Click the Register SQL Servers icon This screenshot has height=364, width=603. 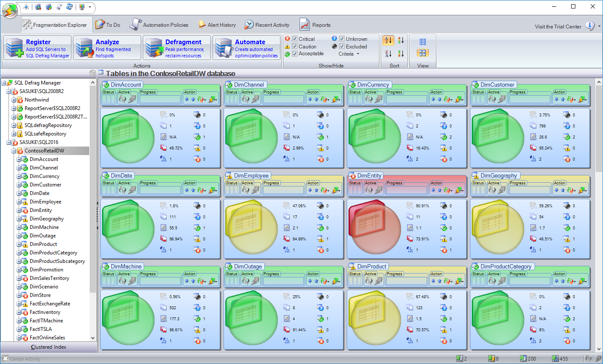point(14,48)
